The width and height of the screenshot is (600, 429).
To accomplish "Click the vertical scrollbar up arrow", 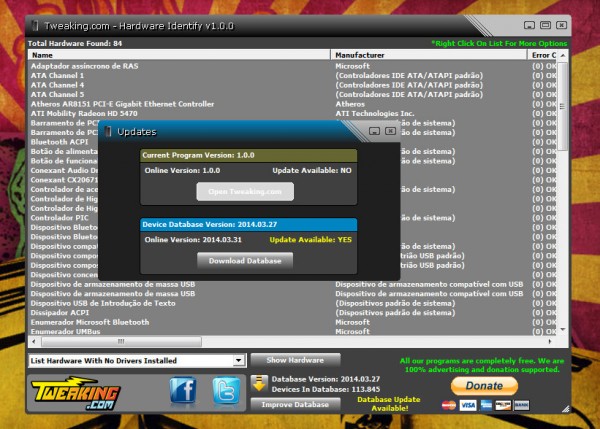I will click(562, 55).
